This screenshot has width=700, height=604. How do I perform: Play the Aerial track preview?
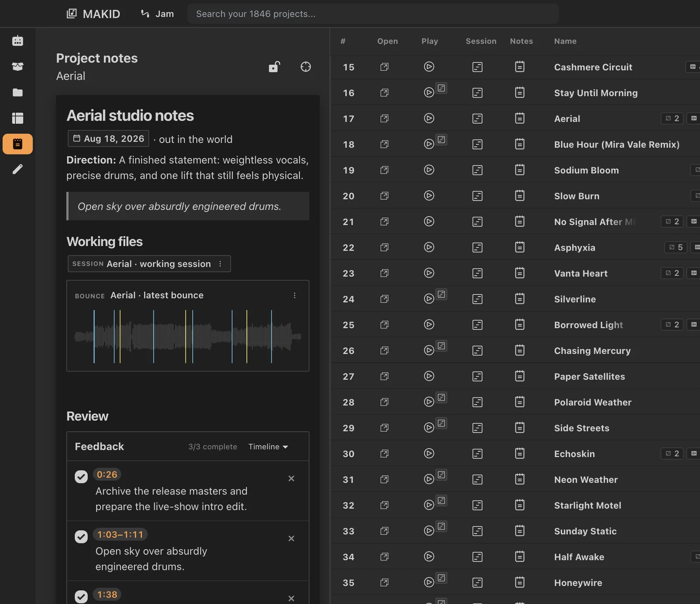pyautogui.click(x=429, y=118)
